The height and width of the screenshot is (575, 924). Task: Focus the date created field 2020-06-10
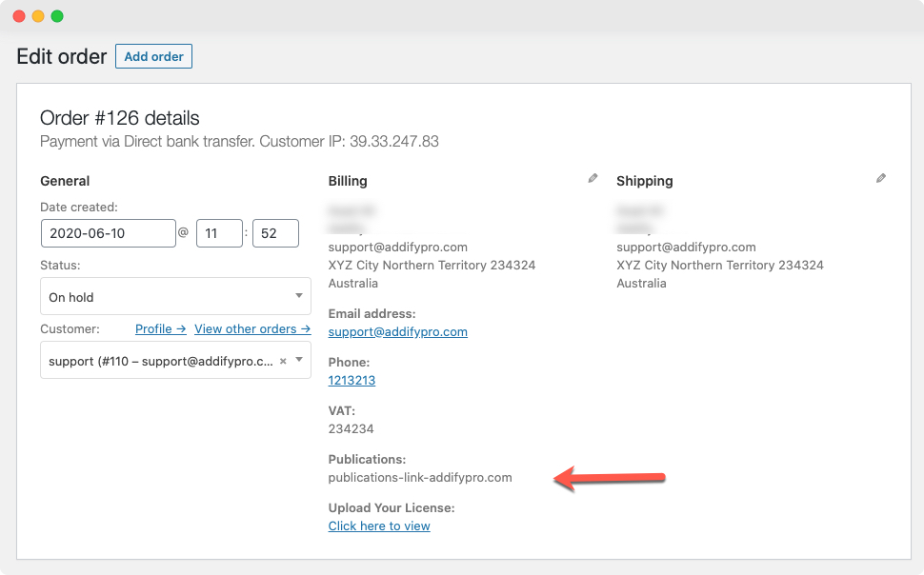[108, 233]
